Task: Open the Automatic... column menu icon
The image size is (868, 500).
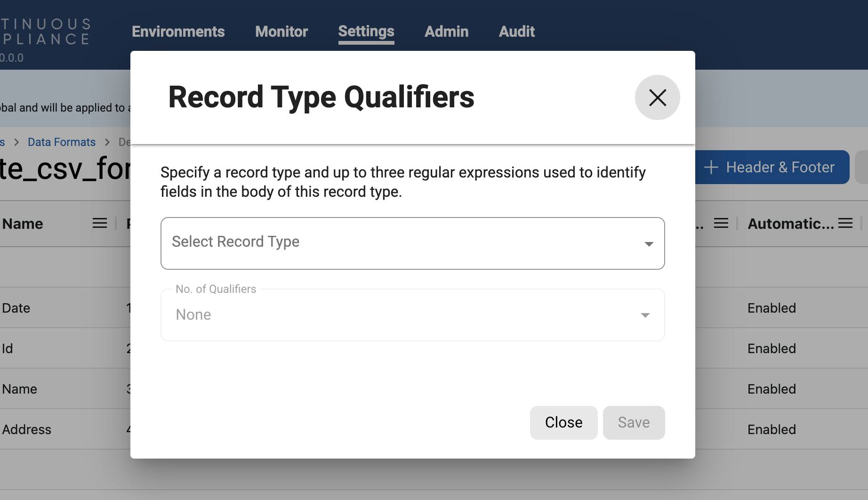Action: pos(845,223)
